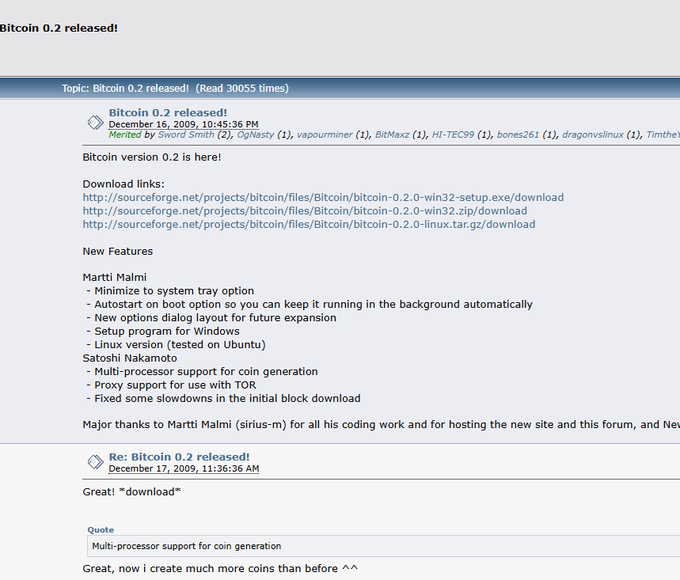Click the reply text 'Great! *download*'
The width and height of the screenshot is (680, 580).
tap(131, 492)
